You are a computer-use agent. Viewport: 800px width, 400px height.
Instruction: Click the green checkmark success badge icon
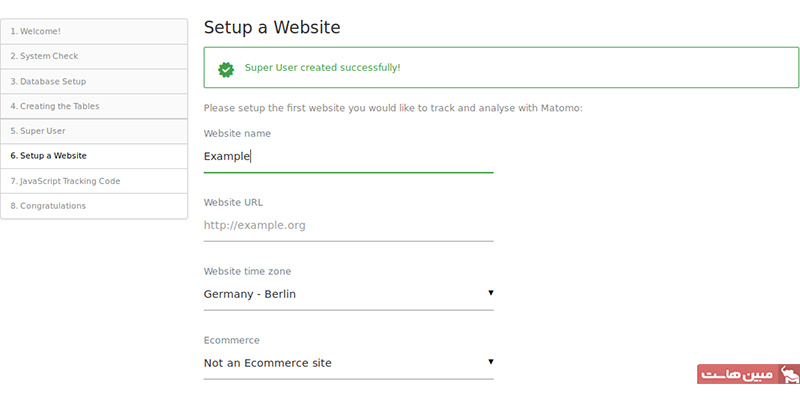click(227, 68)
